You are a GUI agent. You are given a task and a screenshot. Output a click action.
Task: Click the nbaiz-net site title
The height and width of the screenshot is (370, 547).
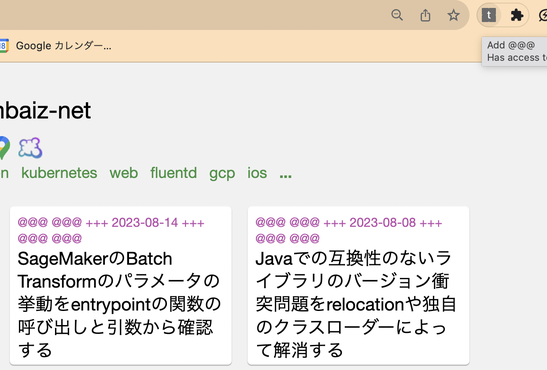(45, 111)
